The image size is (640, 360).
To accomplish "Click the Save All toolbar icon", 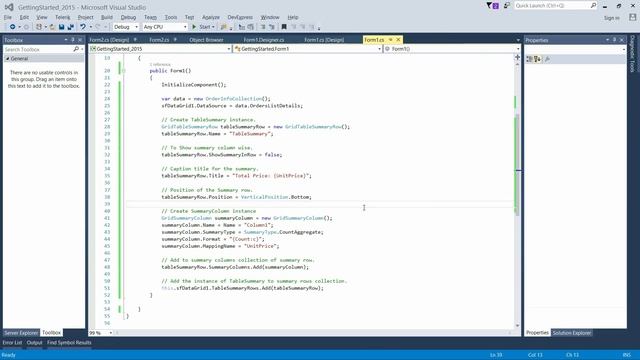I will 71,27.
